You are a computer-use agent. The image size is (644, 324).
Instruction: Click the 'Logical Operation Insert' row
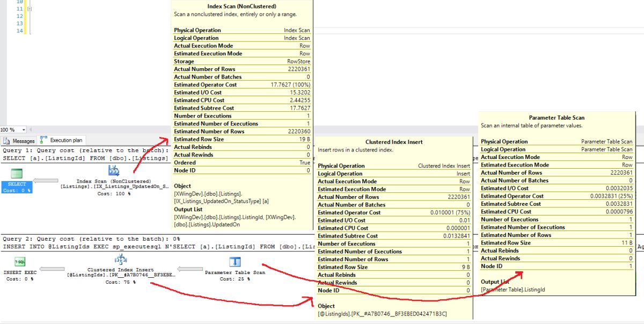point(394,174)
